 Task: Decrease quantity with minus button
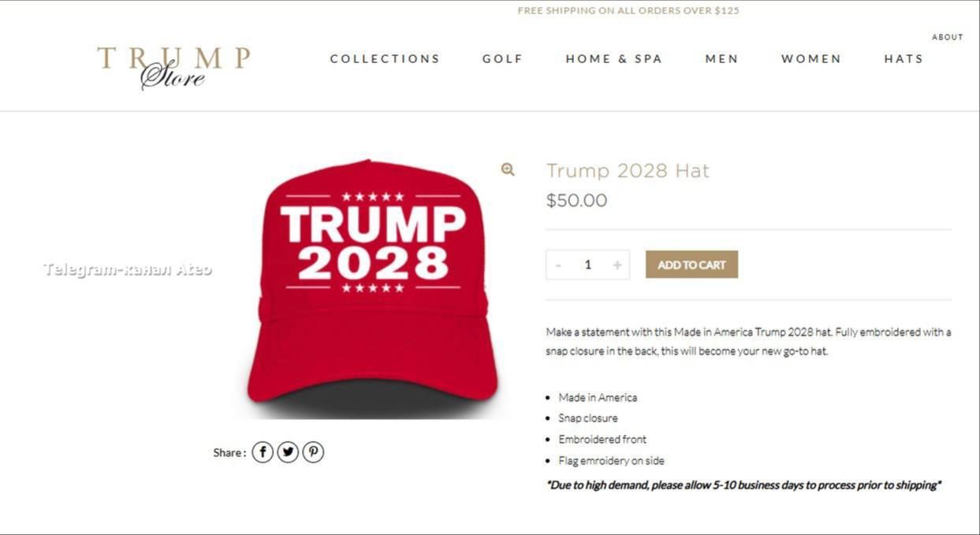coord(558,265)
